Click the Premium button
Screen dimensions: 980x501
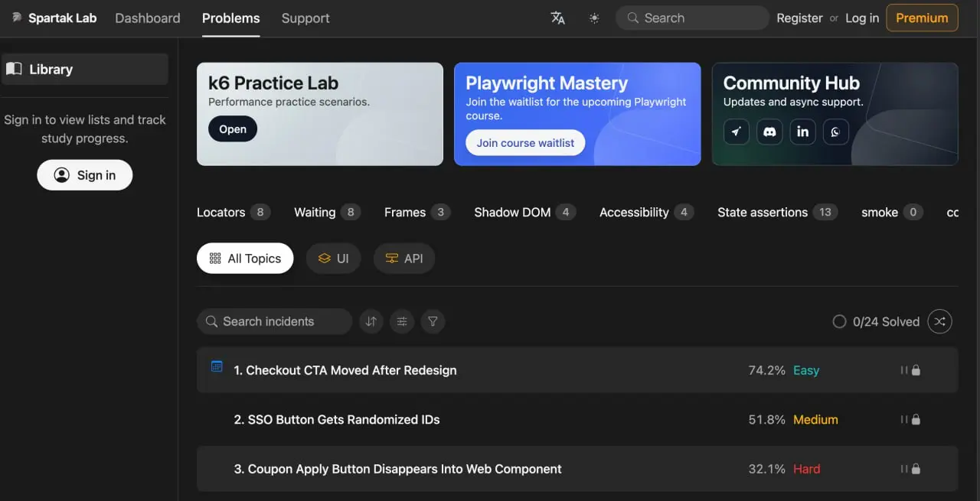(x=922, y=18)
